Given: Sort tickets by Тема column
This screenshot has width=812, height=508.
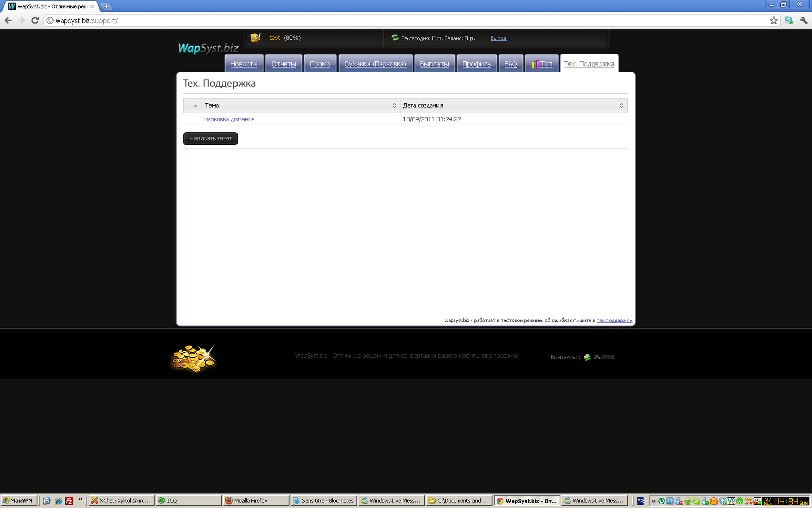Looking at the screenshot, I should (x=301, y=105).
